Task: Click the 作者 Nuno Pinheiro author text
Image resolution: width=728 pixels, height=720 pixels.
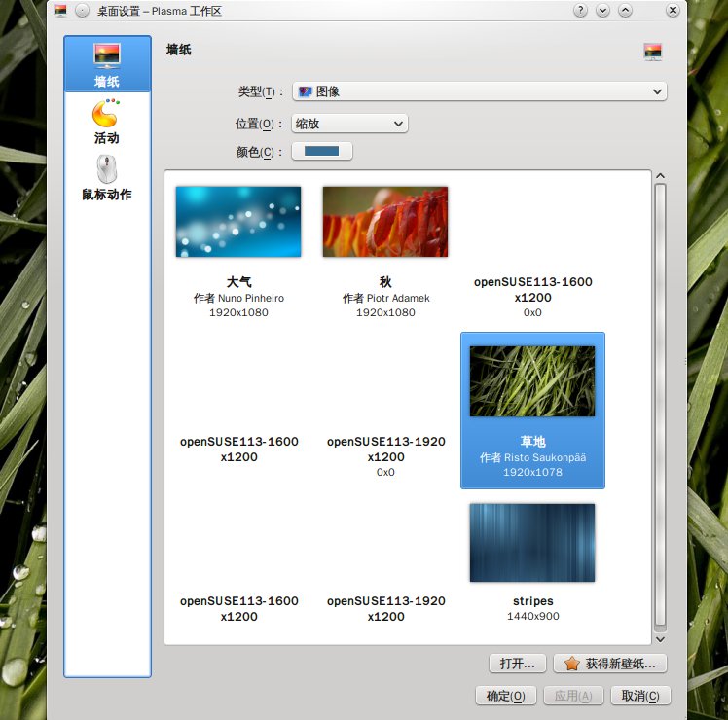Action: [238, 298]
